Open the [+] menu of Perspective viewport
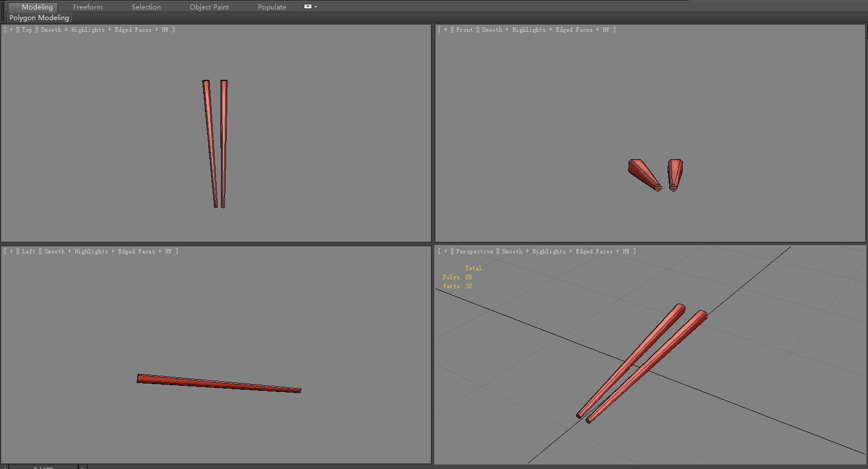868x469 pixels. click(445, 251)
